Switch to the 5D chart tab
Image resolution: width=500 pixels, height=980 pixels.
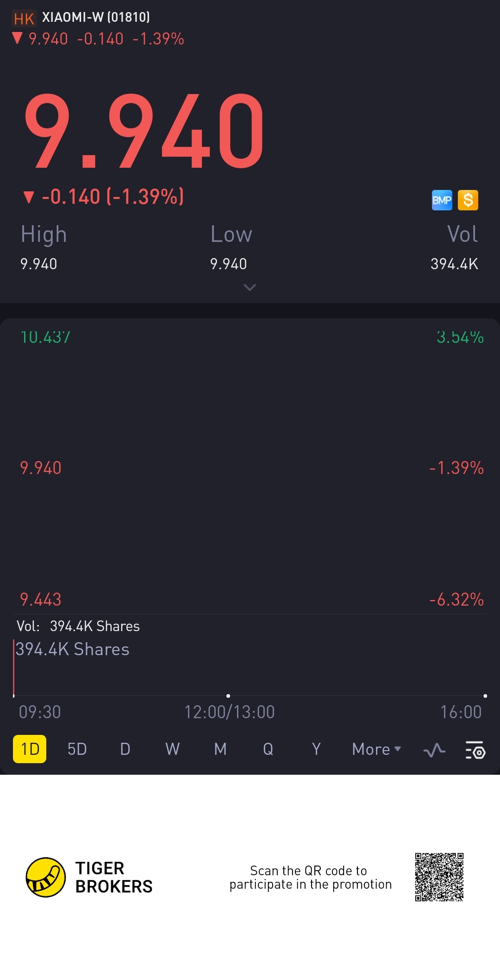[77, 749]
